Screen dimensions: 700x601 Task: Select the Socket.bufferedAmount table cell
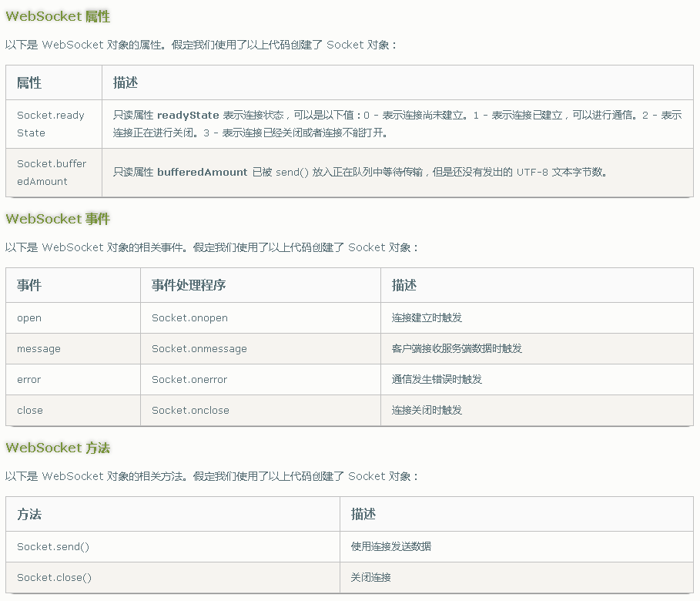(x=52, y=173)
